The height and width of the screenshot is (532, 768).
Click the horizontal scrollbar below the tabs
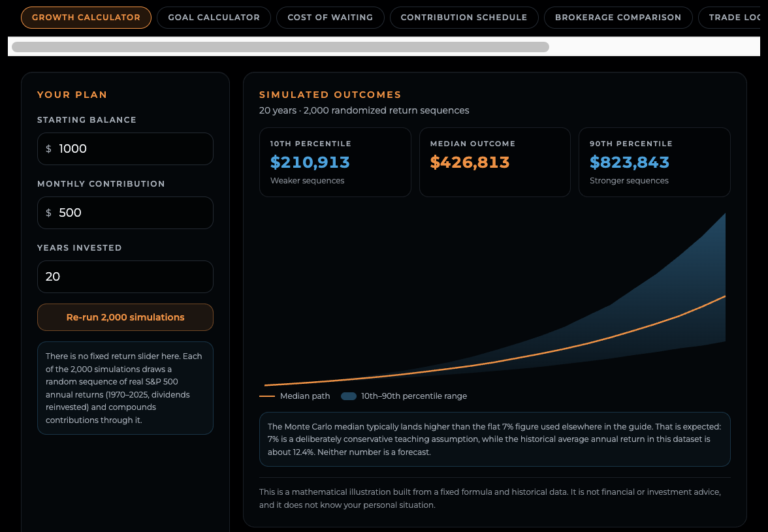click(280, 47)
